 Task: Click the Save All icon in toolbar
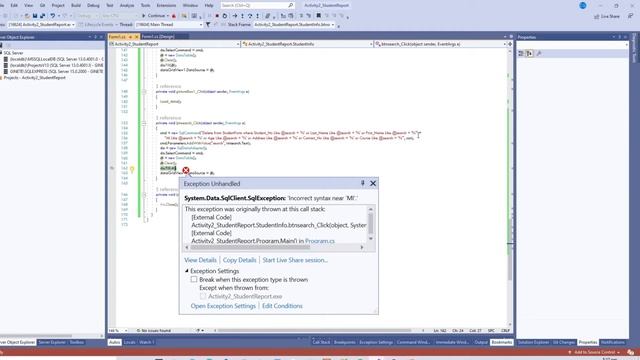point(43,16)
